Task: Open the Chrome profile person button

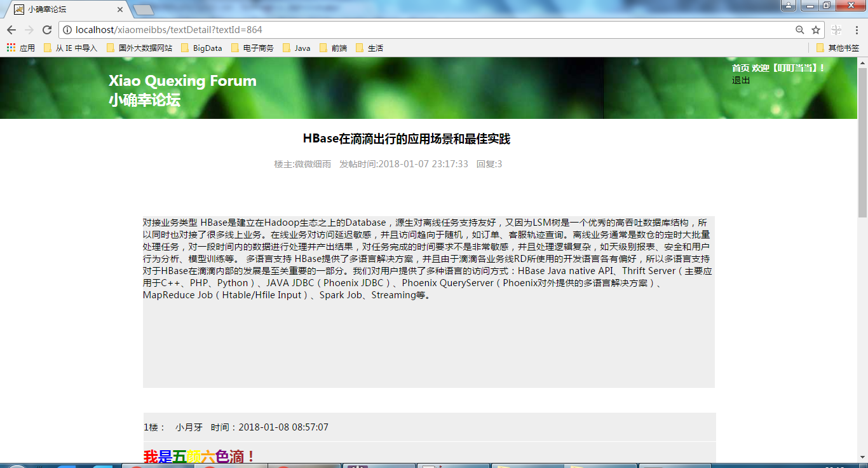Action: tap(788, 5)
